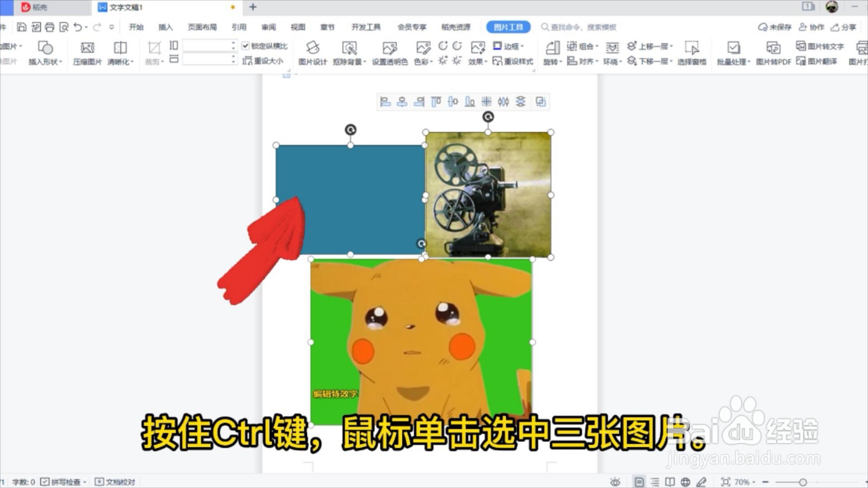Toggle eye protection mode icon in status bar
The height and width of the screenshot is (488, 868).
pos(615,481)
